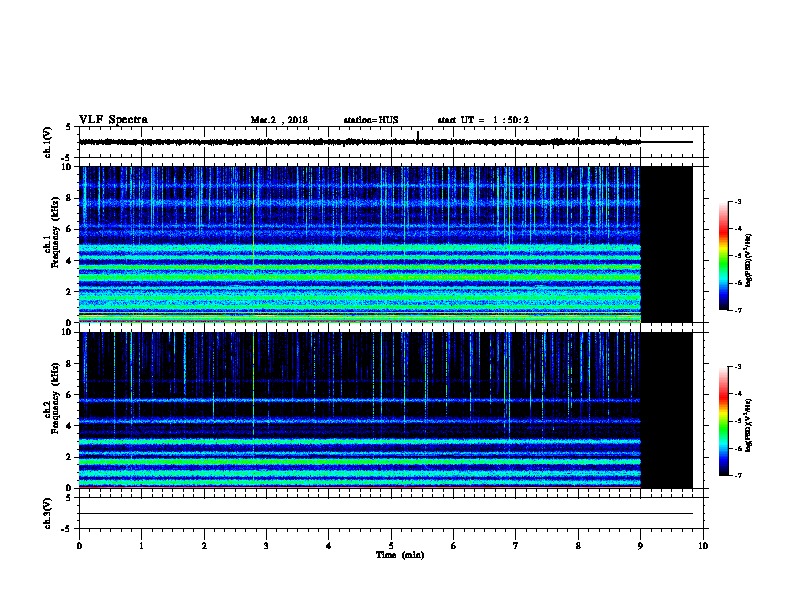Click time axis tick label "7"
This screenshot has width=792, height=612.
click(x=516, y=546)
